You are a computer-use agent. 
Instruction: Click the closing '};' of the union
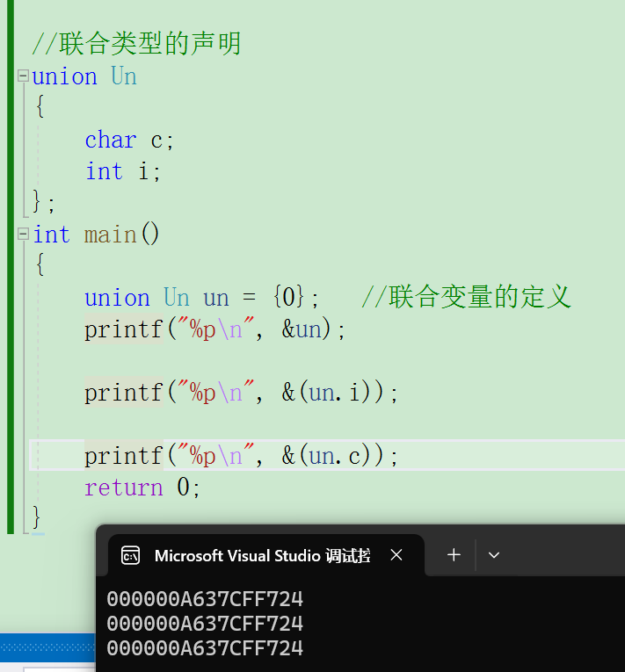tap(44, 202)
